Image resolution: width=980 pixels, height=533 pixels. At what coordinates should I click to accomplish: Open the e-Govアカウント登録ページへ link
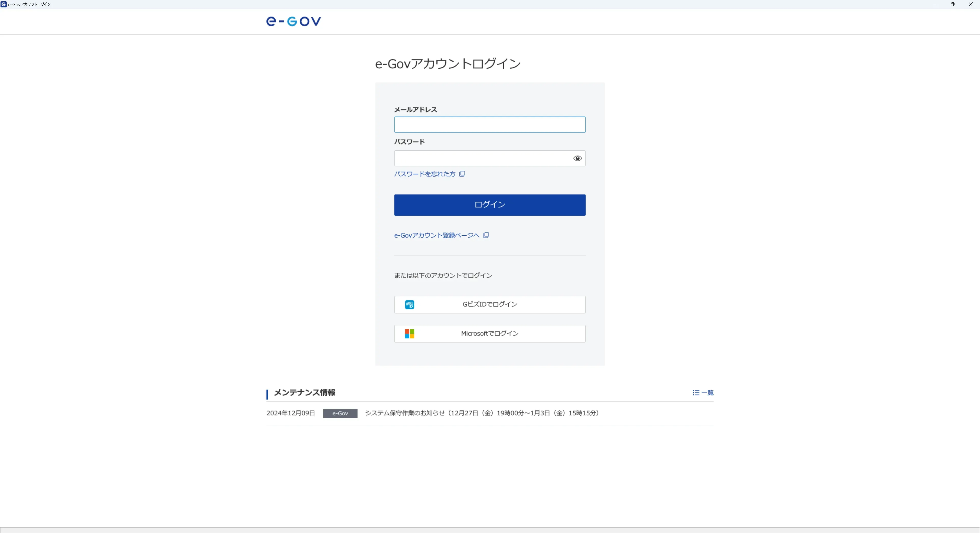point(436,235)
